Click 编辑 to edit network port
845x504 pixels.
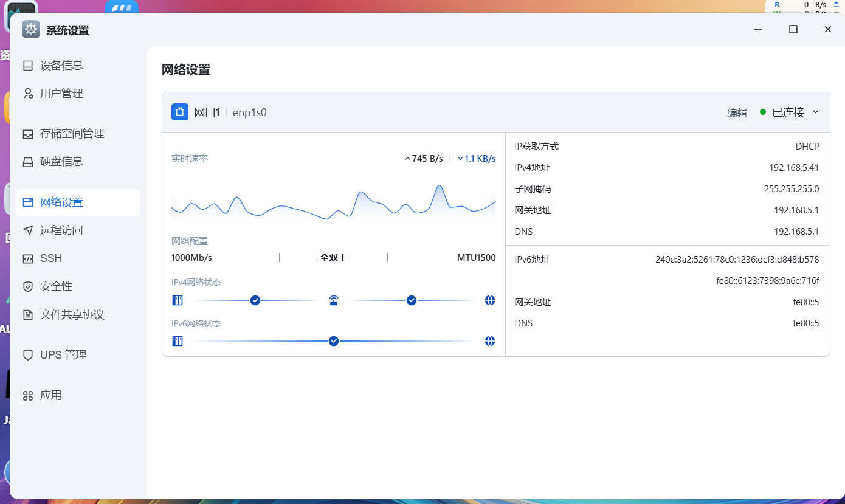(737, 112)
